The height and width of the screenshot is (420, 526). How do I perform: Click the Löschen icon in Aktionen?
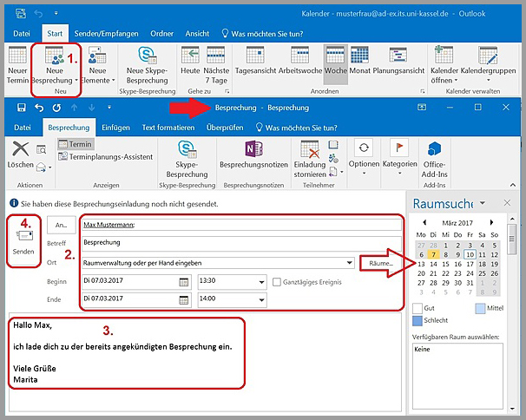[20, 150]
